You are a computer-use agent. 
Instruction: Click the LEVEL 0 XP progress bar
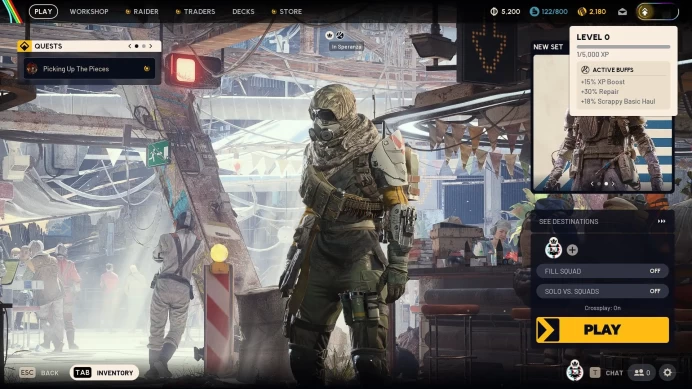[623, 46]
